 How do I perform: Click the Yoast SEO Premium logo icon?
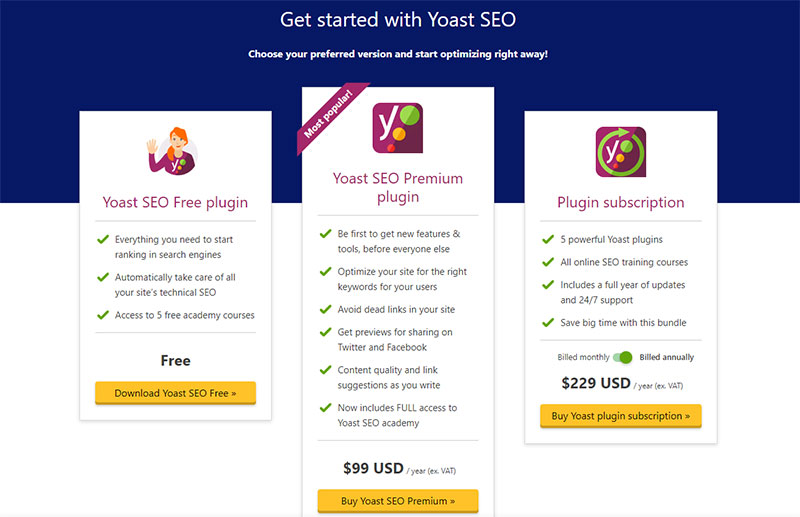coord(397,129)
